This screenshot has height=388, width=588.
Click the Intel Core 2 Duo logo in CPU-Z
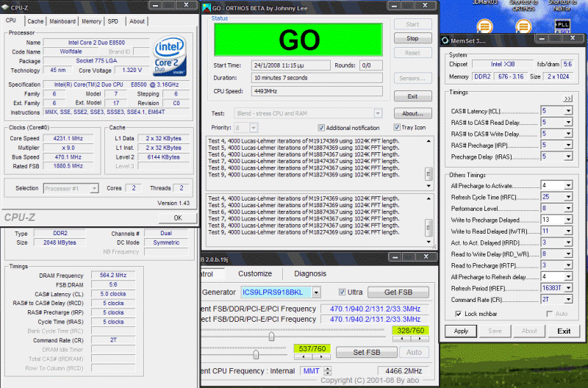pos(170,56)
